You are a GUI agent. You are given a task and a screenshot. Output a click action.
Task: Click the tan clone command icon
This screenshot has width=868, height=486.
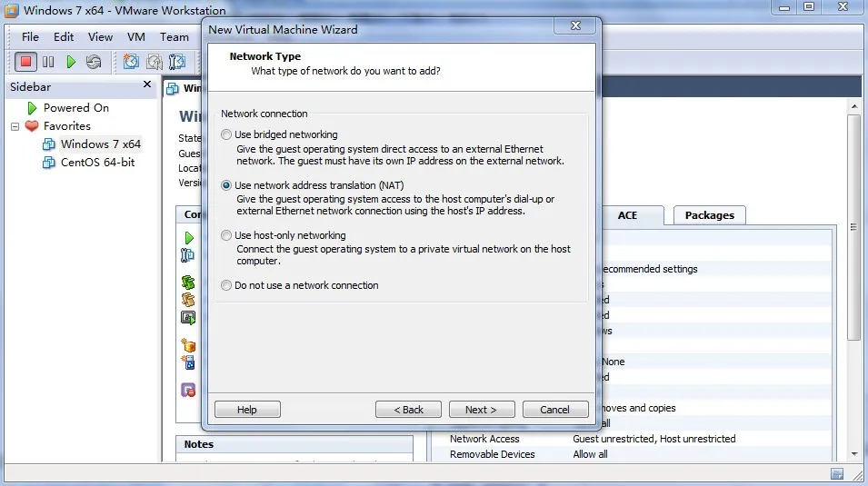click(x=188, y=300)
